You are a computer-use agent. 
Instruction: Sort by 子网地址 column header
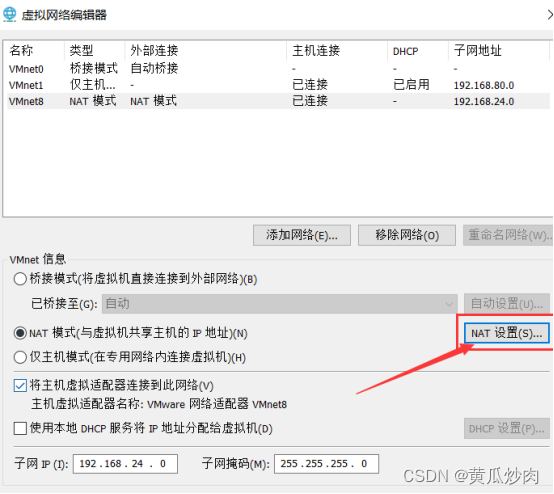[x=478, y=51]
